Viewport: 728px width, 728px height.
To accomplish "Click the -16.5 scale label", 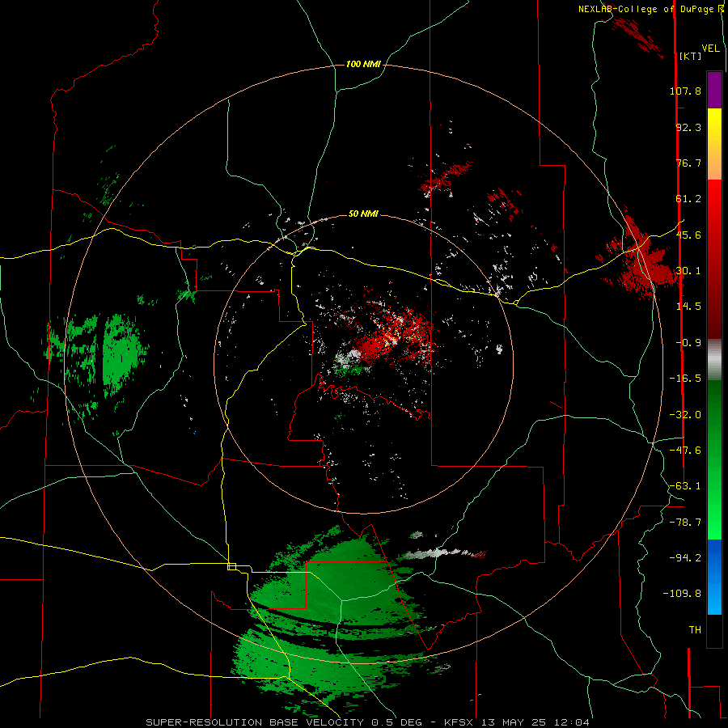I will tap(685, 379).
